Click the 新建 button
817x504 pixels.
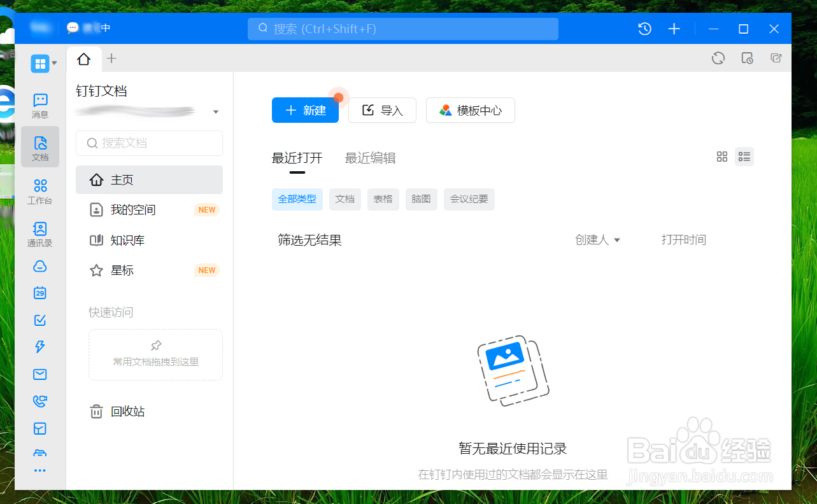tap(305, 110)
